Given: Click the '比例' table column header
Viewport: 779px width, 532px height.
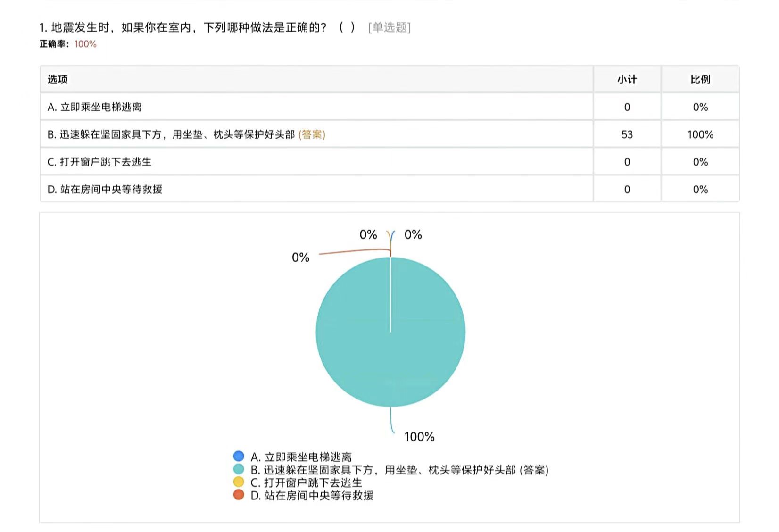Looking at the screenshot, I should point(700,79).
